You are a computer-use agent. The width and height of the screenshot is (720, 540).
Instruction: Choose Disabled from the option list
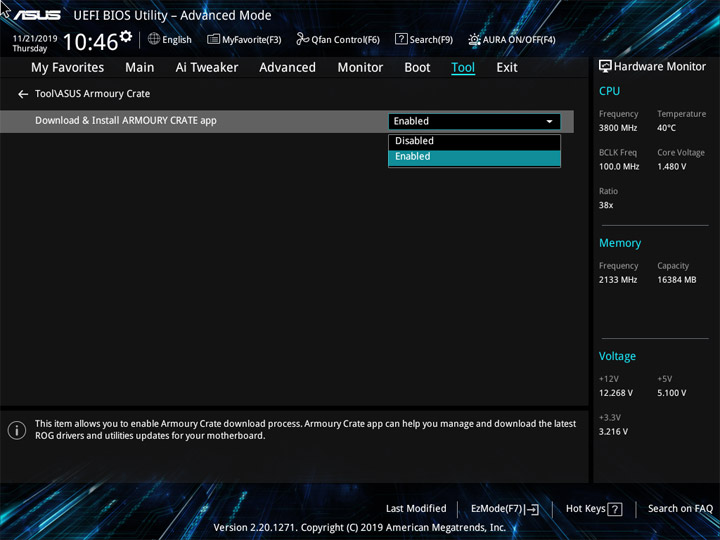tap(474, 141)
